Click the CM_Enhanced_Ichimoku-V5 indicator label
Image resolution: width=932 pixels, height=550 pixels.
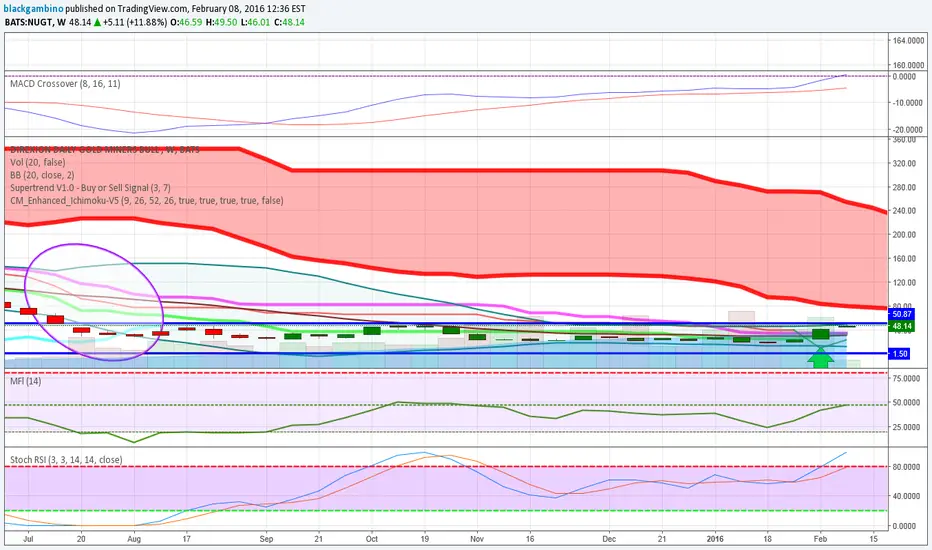146,200
